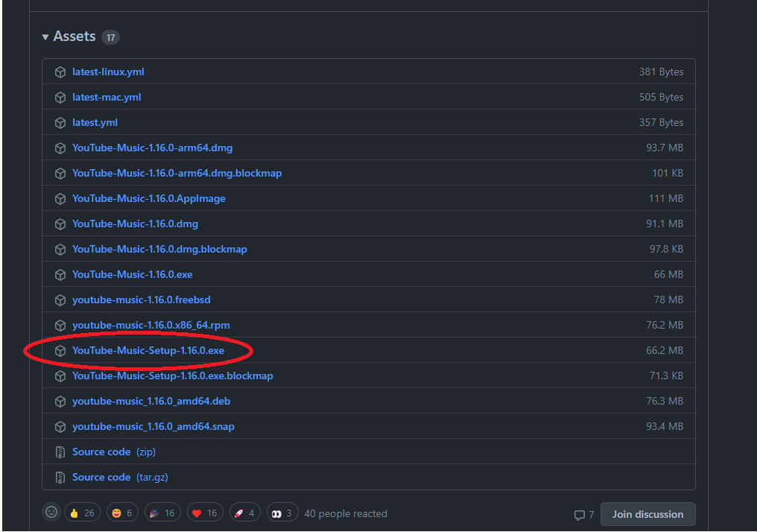Toggle the party popper reaction with 16
The height and width of the screenshot is (532, 757).
[x=162, y=513]
